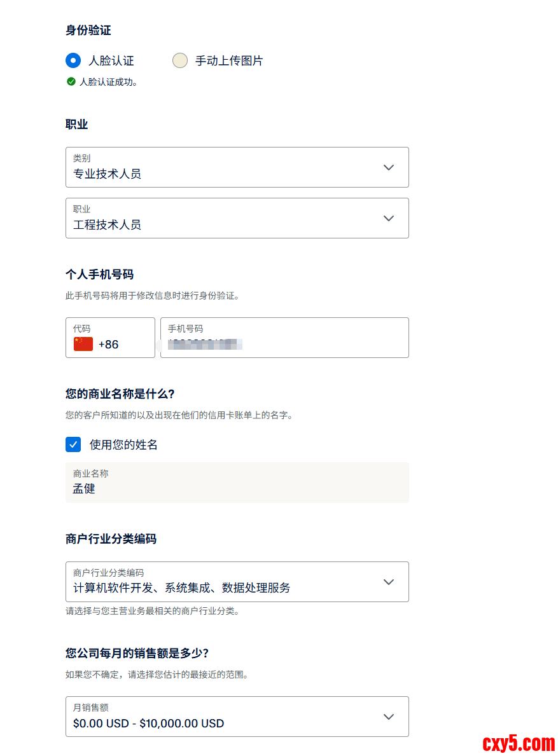Viewport: 558px width, 756px height.
Task: Click the 工程技术人员 occupation value
Action: pyautogui.click(x=107, y=224)
